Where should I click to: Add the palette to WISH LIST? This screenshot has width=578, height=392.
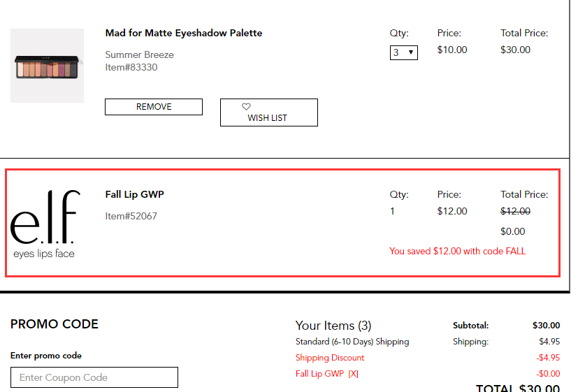(269, 112)
